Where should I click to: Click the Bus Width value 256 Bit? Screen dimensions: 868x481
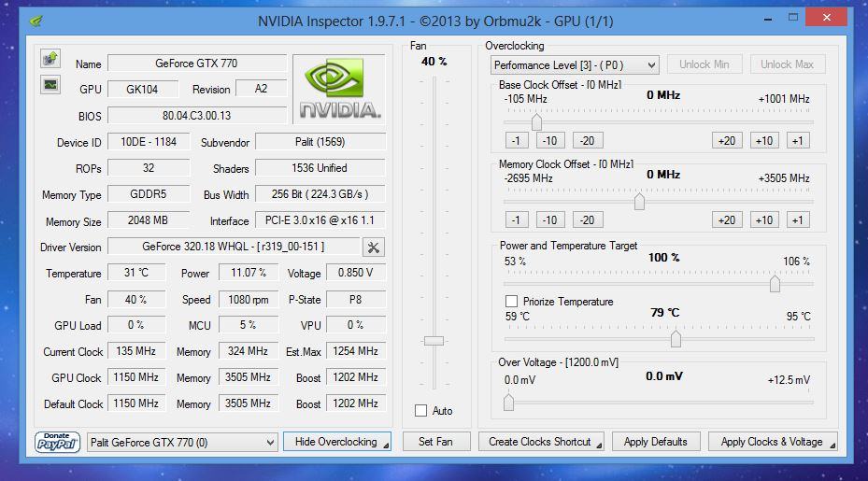[320, 194]
